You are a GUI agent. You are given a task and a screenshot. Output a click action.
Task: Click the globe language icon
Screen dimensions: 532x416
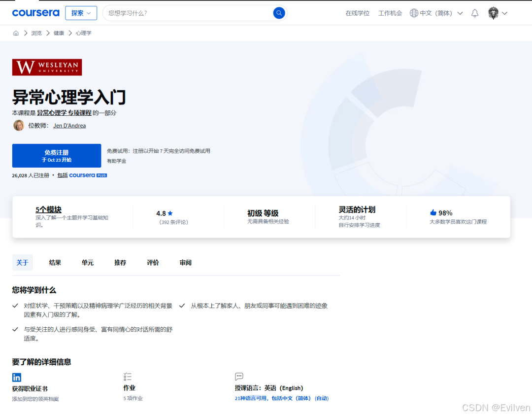point(414,13)
